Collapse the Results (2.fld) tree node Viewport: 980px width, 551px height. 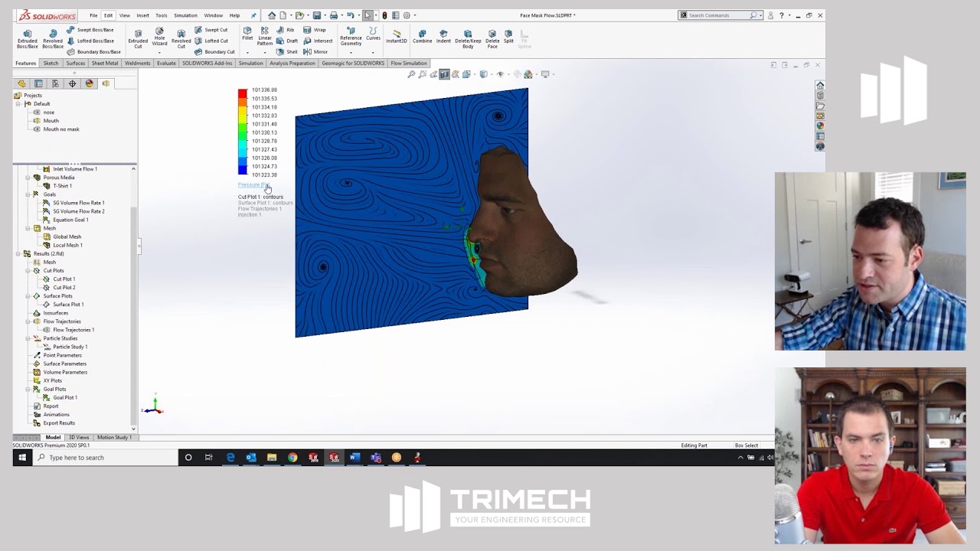click(18, 253)
